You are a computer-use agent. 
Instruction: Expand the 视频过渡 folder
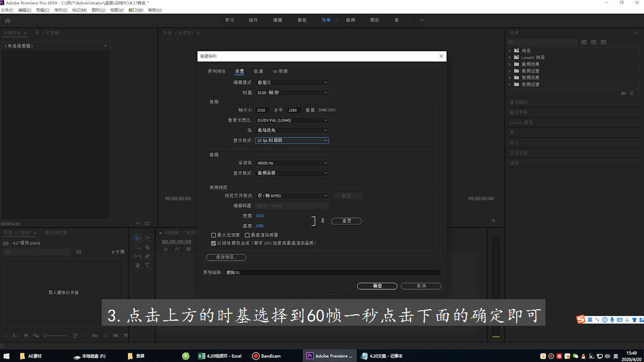(510, 84)
